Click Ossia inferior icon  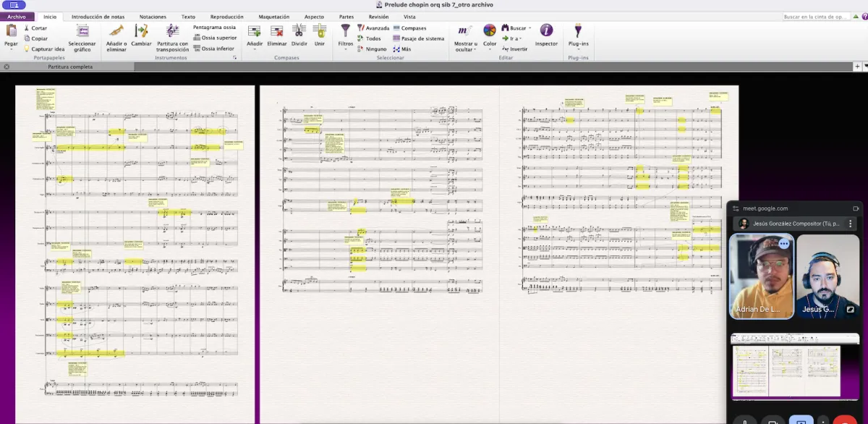click(x=197, y=48)
